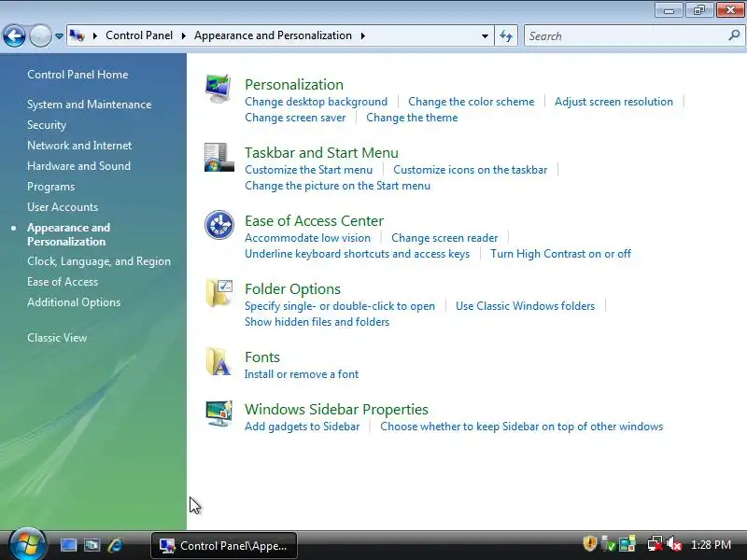Go to System and Maintenance category
The width and height of the screenshot is (747, 560).
tap(89, 105)
